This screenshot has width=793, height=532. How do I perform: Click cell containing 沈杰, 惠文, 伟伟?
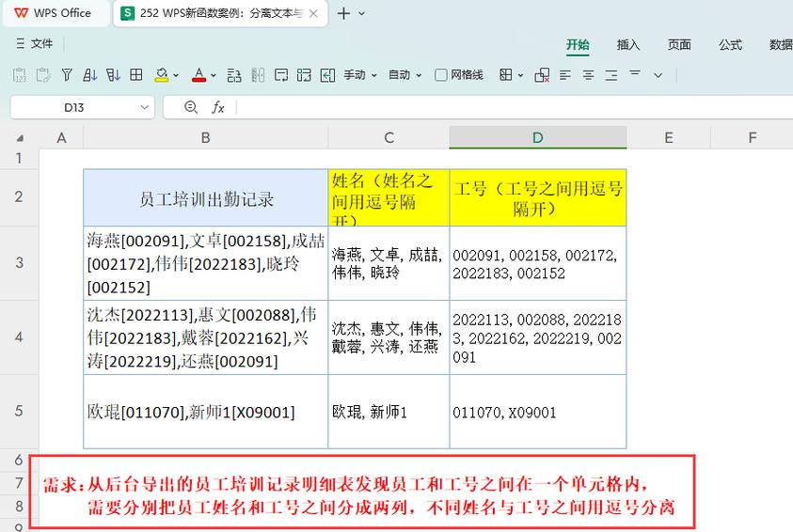(389, 337)
